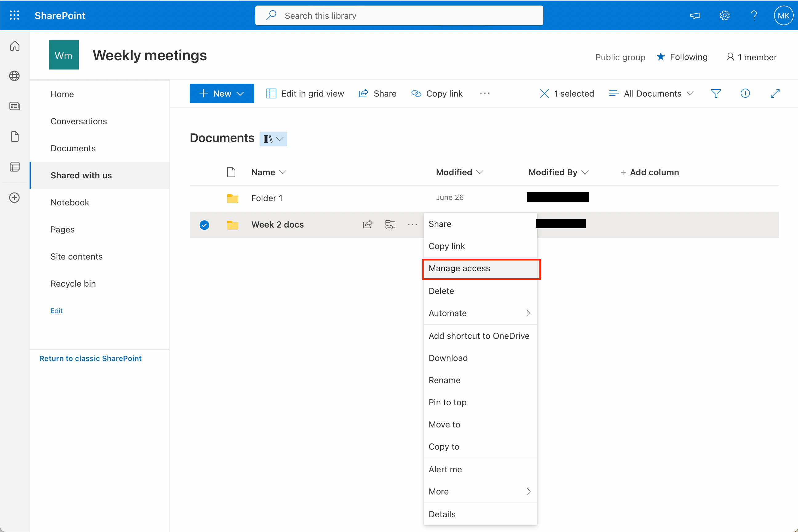
Task: Select Delete from the context menu
Action: pyautogui.click(x=441, y=290)
